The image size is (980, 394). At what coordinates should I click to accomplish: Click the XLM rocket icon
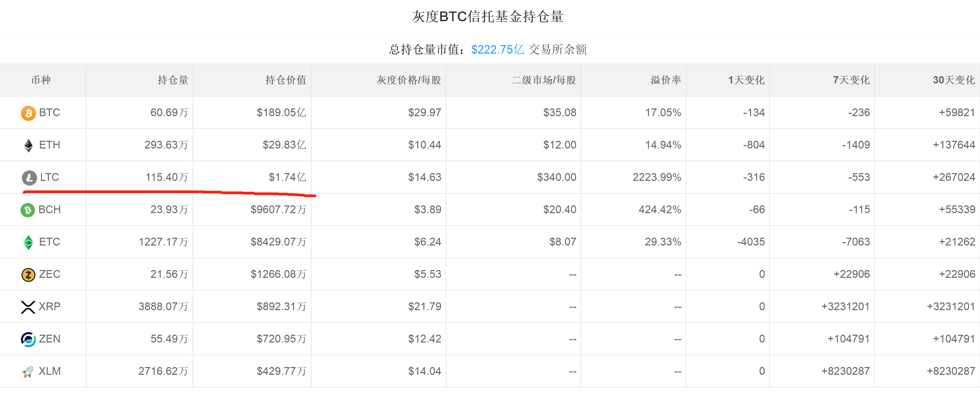click(x=27, y=372)
